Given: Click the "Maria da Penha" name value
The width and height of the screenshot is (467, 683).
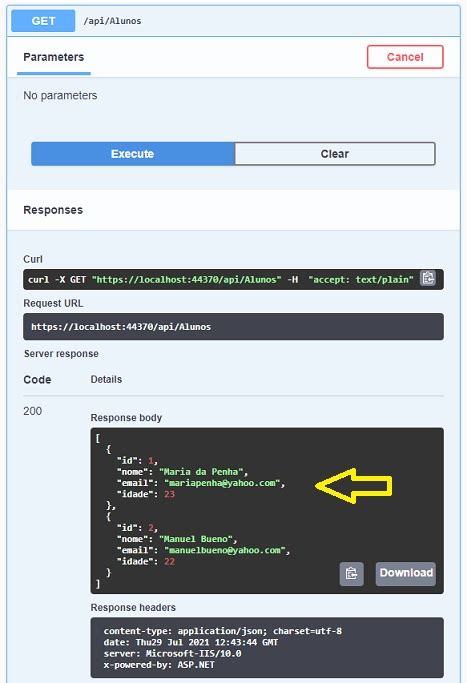Looking at the screenshot, I should point(203,472).
